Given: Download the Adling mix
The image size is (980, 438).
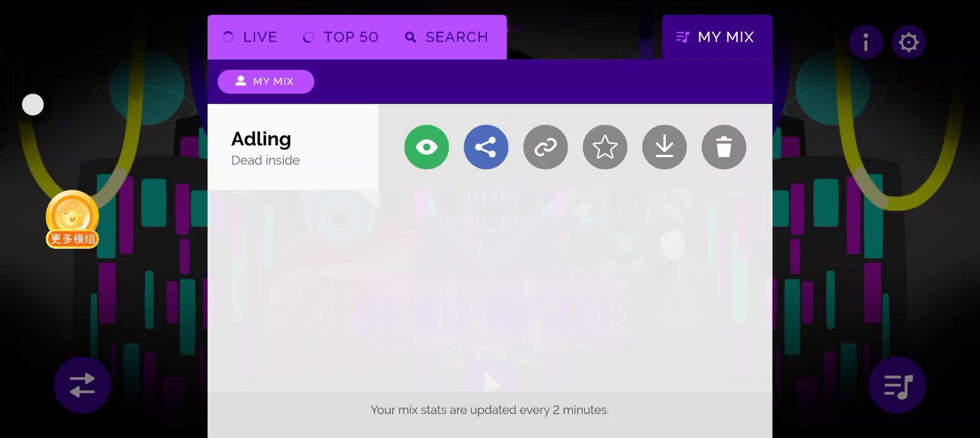Looking at the screenshot, I should point(665,147).
